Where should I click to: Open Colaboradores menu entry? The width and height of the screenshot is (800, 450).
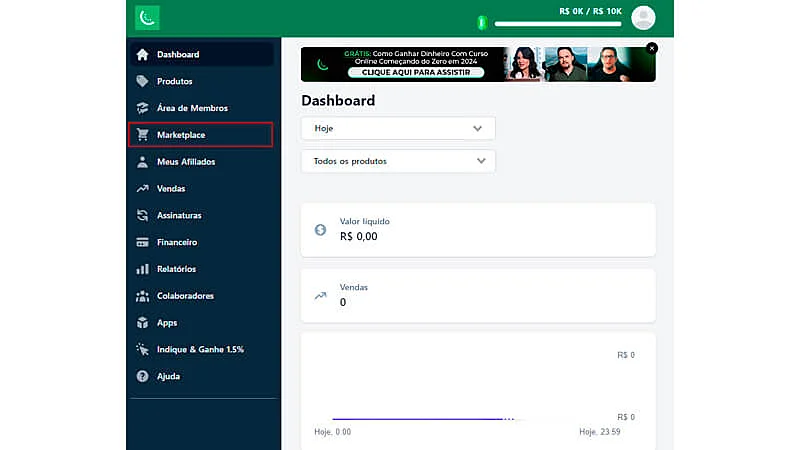[x=202, y=296]
